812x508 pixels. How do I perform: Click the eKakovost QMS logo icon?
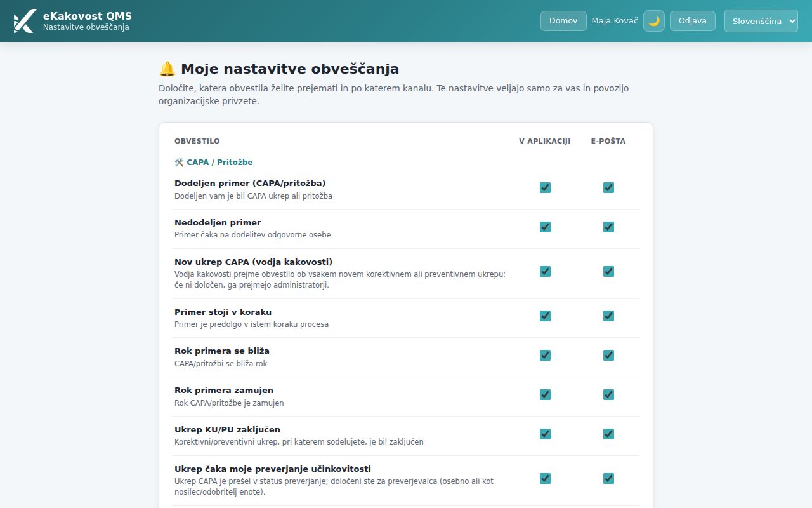click(x=25, y=21)
